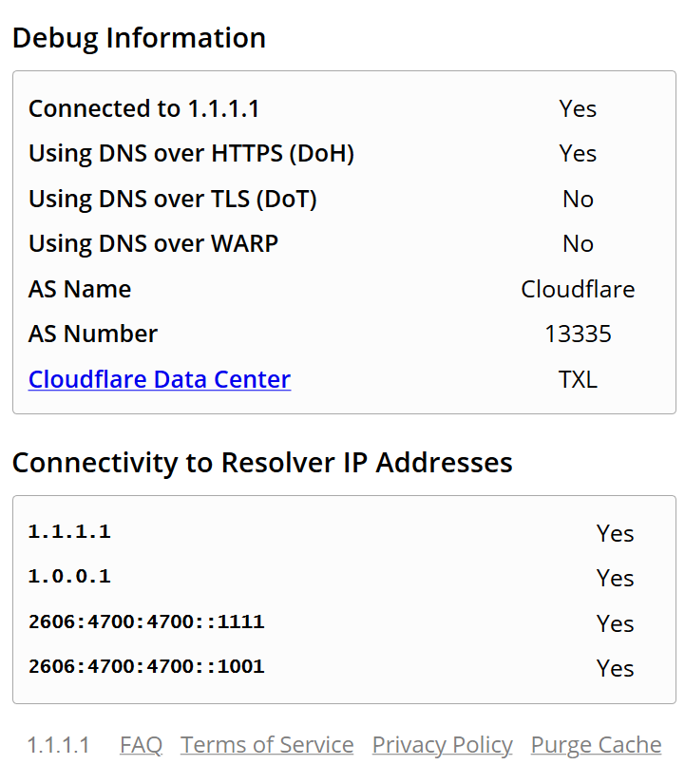Image resolution: width=685 pixels, height=784 pixels.
Task: Open the Terms of Service link
Action: pos(267,745)
